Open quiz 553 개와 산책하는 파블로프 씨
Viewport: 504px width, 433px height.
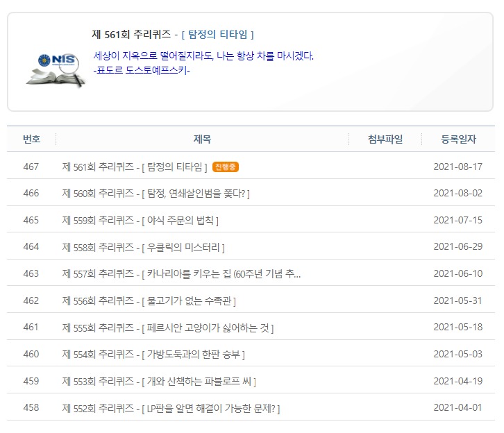[159, 381]
